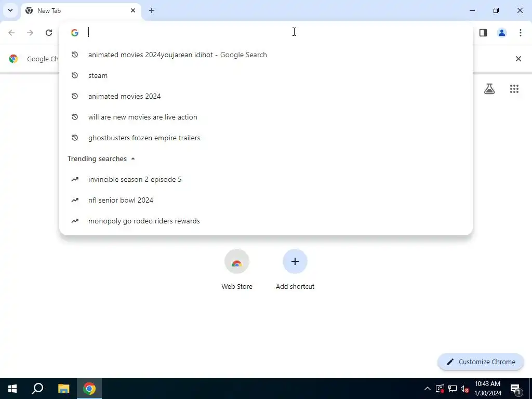Minimize the Chrome window
The width and height of the screenshot is (532, 399).
click(472, 10)
